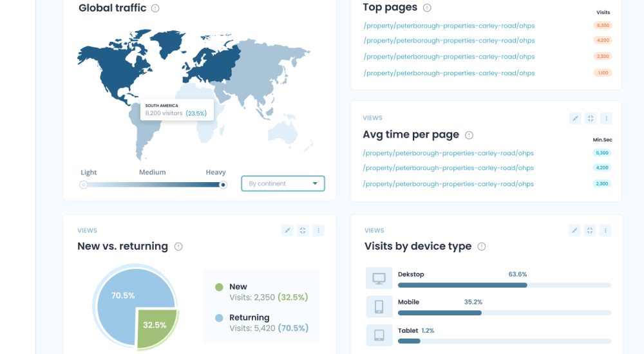The image size is (644, 354).
Task: Click the New legend entry green dot
Action: pyautogui.click(x=220, y=287)
